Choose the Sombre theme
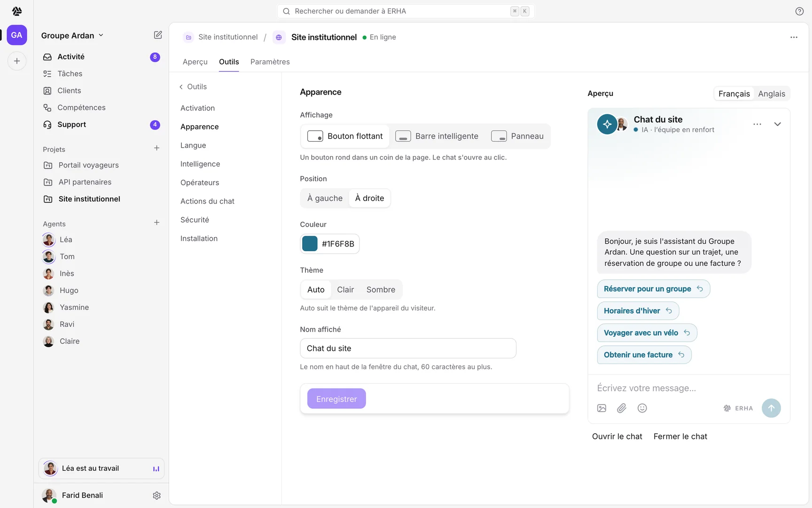812x508 pixels. pyautogui.click(x=381, y=290)
